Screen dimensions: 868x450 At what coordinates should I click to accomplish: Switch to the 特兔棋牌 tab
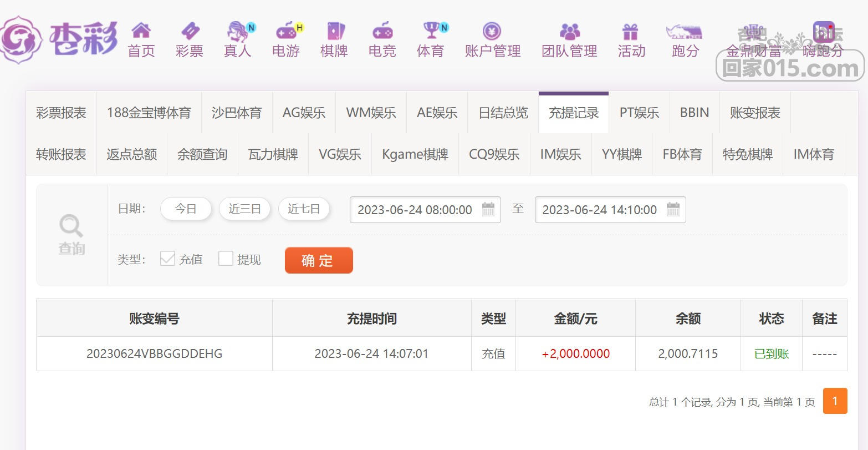[748, 154]
